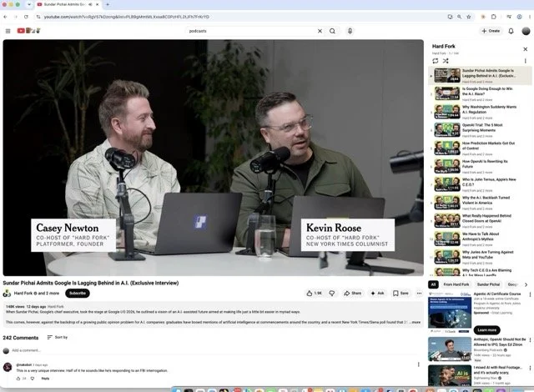
Task: Open more actions ellipsis under video
Action: 419,293
